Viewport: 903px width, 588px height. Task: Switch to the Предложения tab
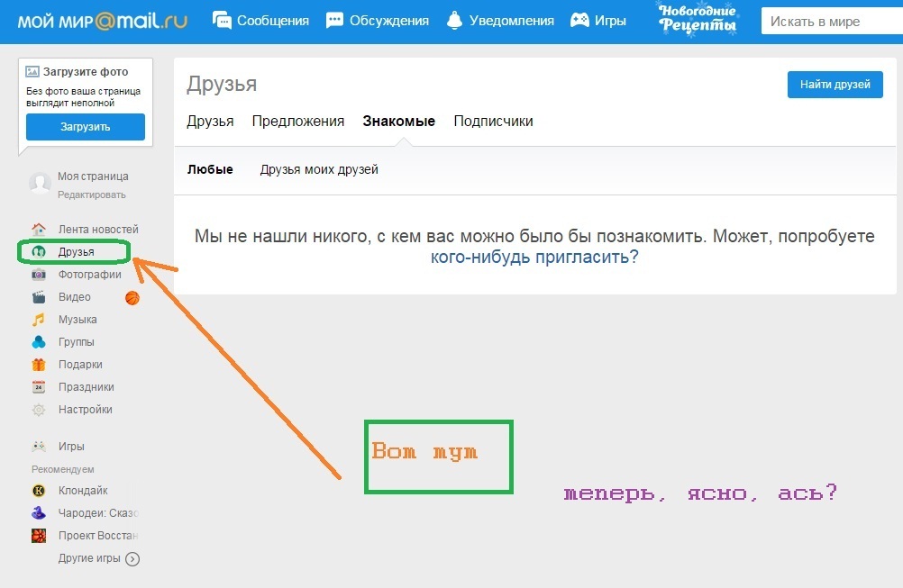pyautogui.click(x=298, y=122)
